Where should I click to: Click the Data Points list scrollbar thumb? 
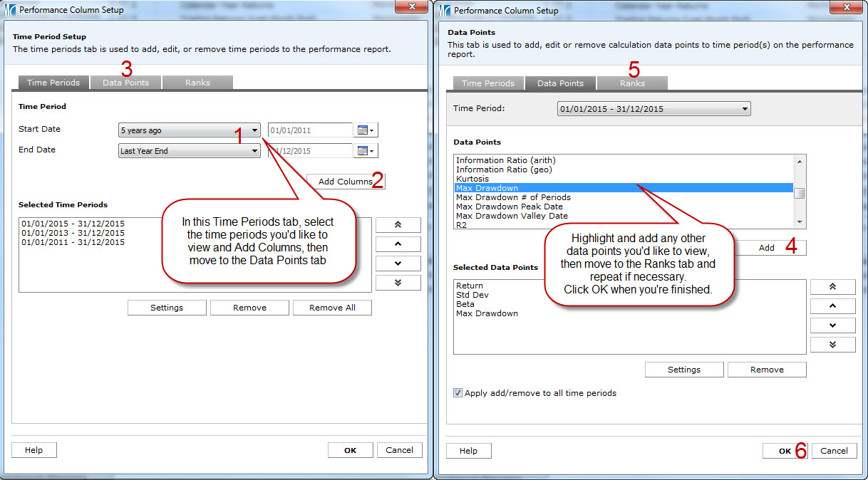(800, 194)
